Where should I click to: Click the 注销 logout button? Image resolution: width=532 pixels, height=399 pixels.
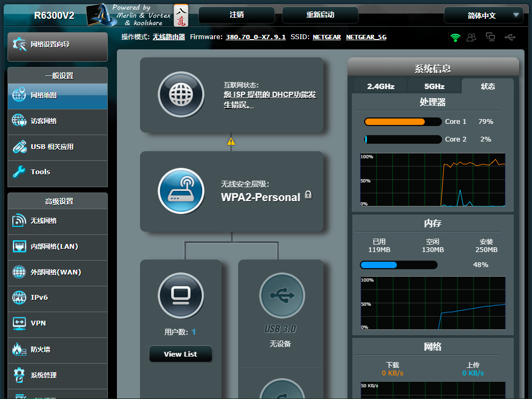[x=237, y=15]
